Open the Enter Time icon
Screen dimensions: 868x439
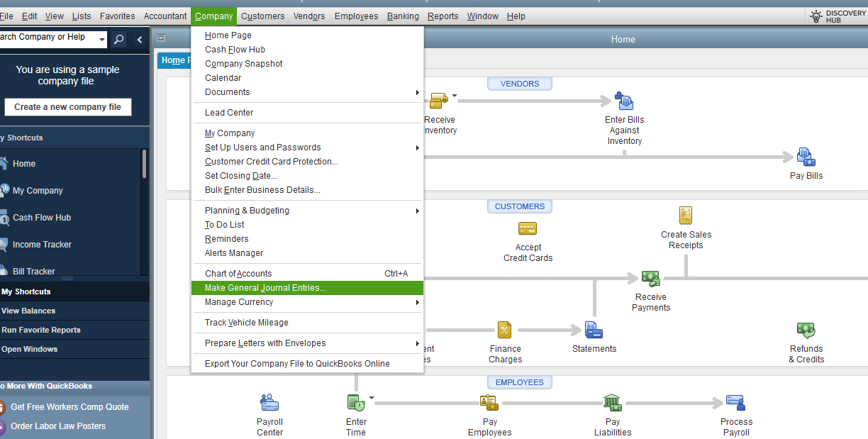coord(356,403)
